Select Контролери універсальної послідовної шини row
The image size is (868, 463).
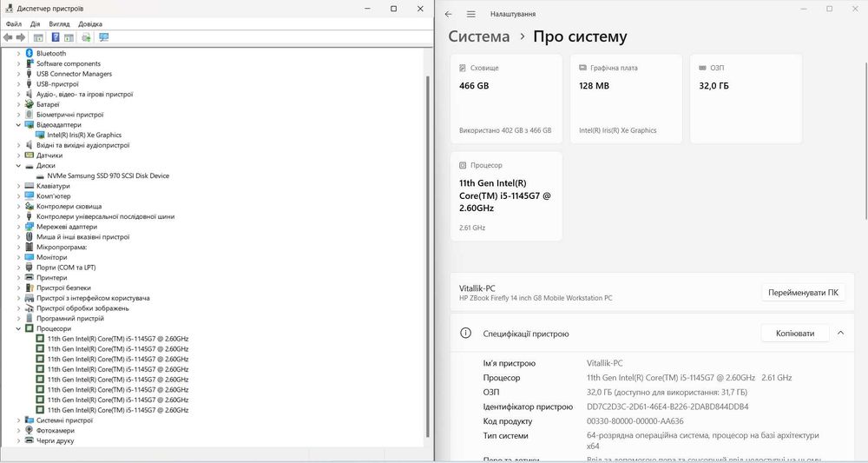click(x=105, y=216)
